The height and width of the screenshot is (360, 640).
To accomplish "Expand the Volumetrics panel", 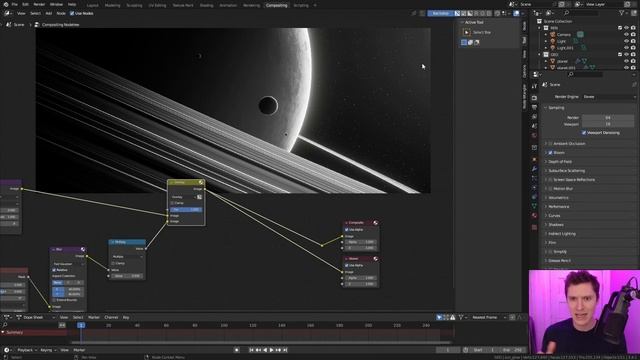I will (x=558, y=198).
